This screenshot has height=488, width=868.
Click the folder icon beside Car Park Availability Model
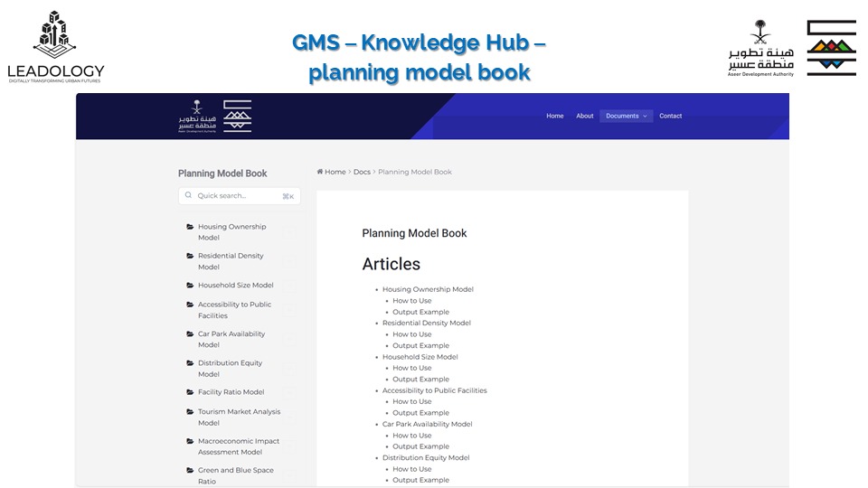click(x=190, y=334)
